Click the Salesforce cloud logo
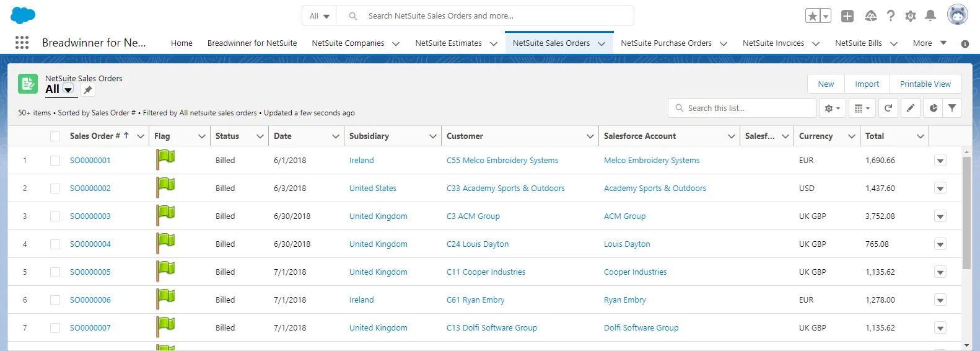This screenshot has width=980, height=351. [x=24, y=16]
